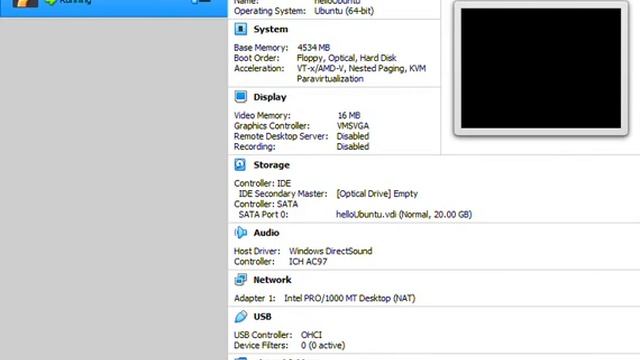Click Boot Order value Floppy, Optical, Hard Disk

coord(347,58)
